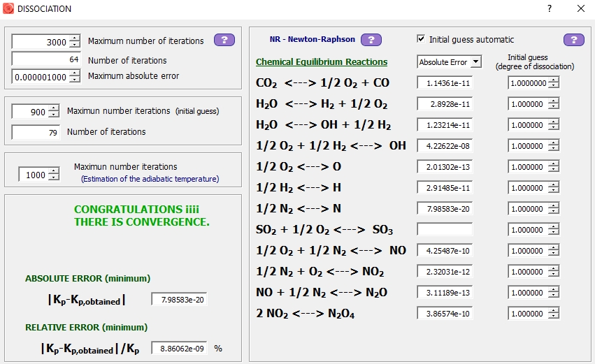Increase initial guess for CO2 dissociation reaction
Screen dimensions: 595x364
[x=554, y=80]
